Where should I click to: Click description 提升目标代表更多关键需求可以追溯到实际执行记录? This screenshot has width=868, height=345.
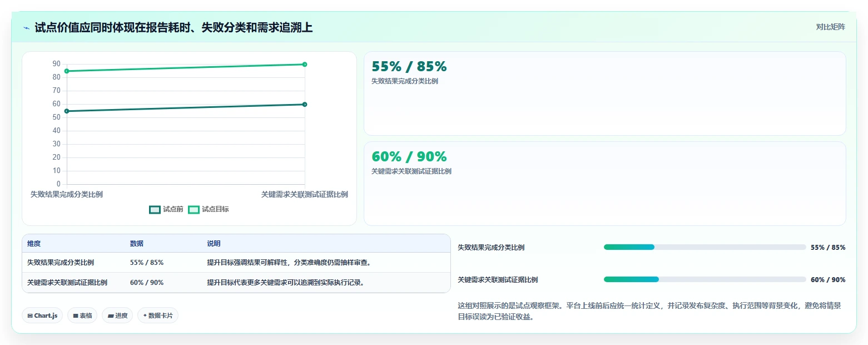[285, 283]
